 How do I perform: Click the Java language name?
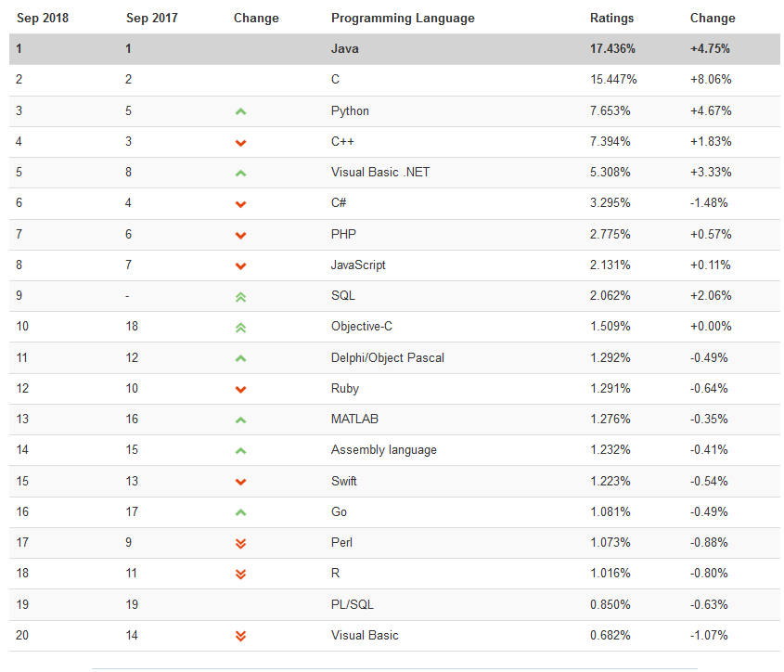click(344, 48)
